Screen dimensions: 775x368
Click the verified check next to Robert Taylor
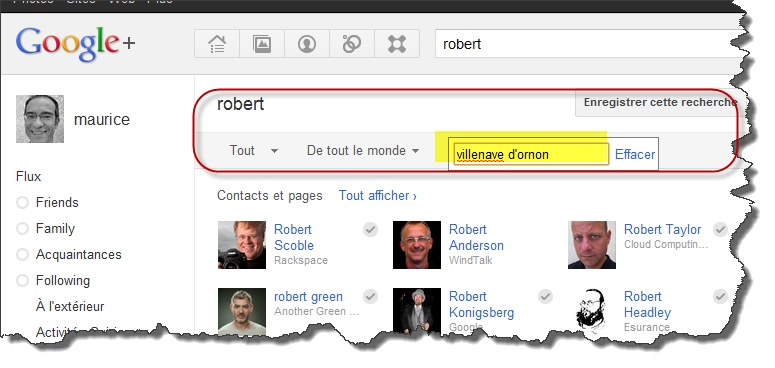tap(721, 230)
